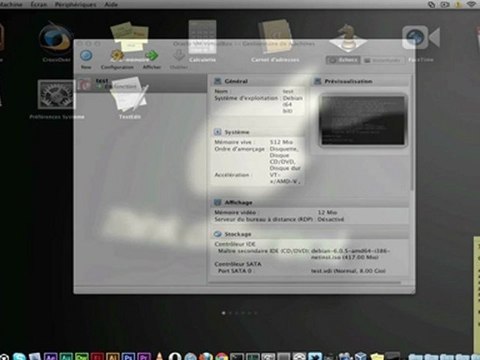Open Photoshop from the Dock

[x=128, y=356]
